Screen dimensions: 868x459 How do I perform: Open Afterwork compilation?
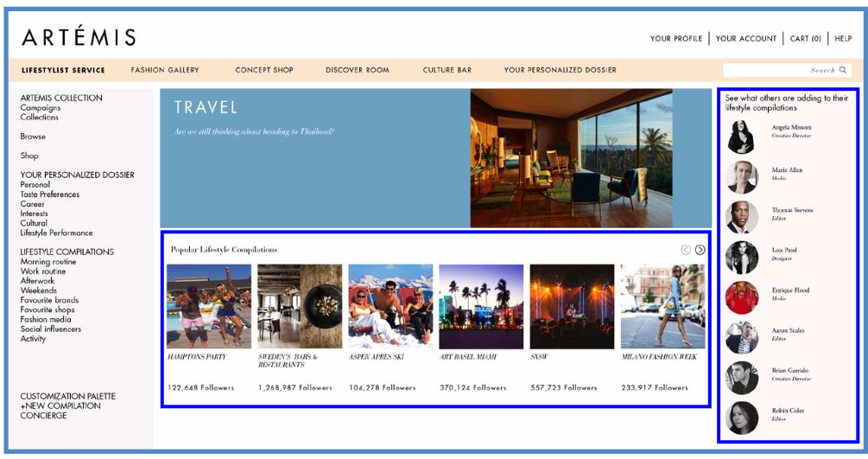click(37, 280)
